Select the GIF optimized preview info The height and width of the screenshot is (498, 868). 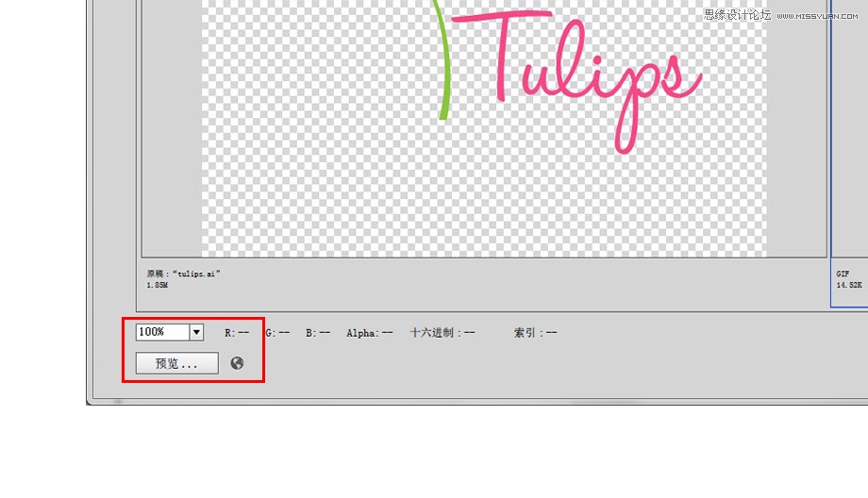click(843, 274)
